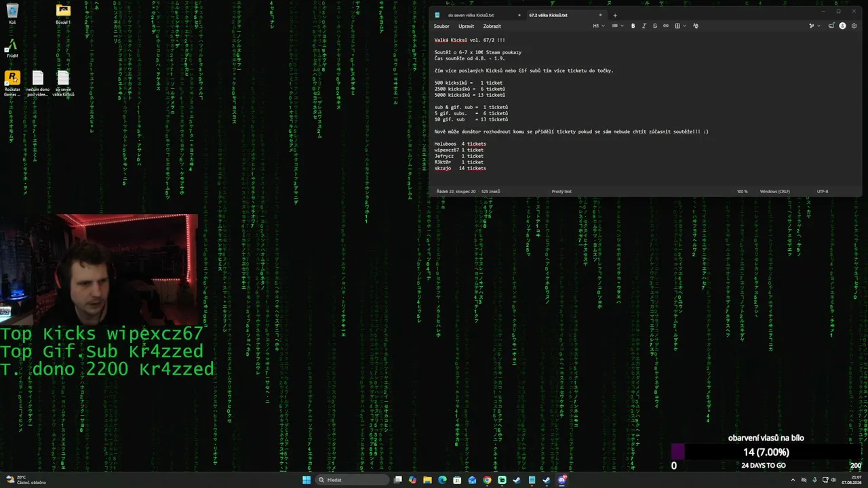Open the H1 heading style dropdown
The image size is (868, 488).
[x=598, y=26]
